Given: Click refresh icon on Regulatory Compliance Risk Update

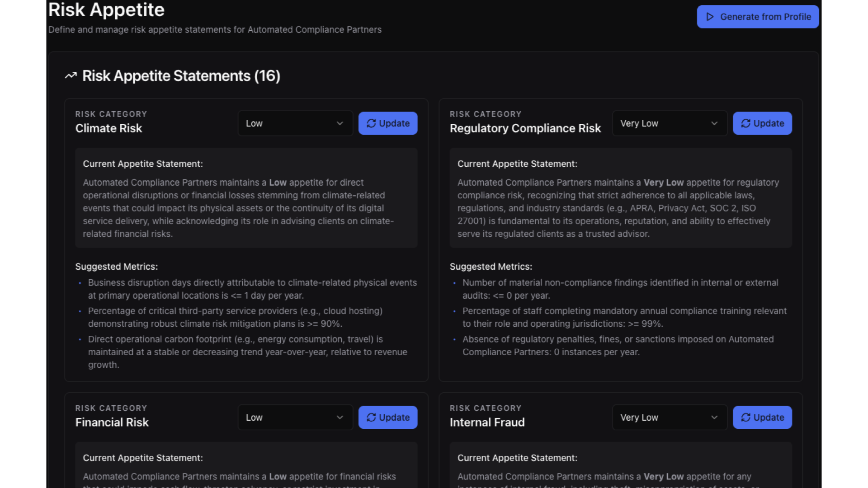Looking at the screenshot, I should [x=745, y=123].
